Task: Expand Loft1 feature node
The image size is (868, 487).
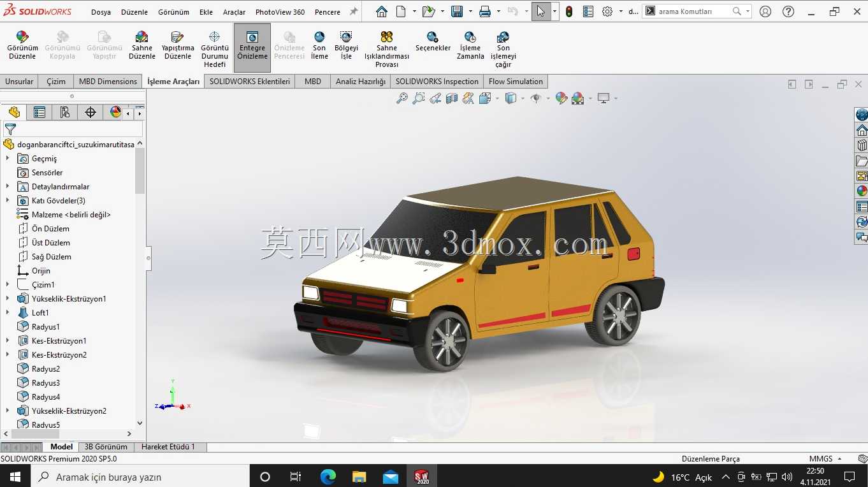Action: pos(8,313)
